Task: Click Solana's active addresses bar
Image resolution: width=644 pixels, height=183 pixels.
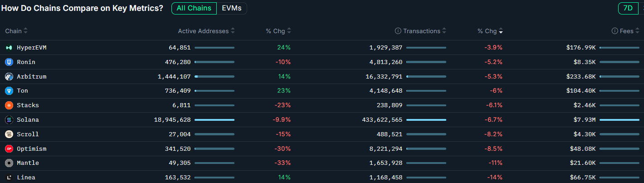Action: click(x=215, y=120)
